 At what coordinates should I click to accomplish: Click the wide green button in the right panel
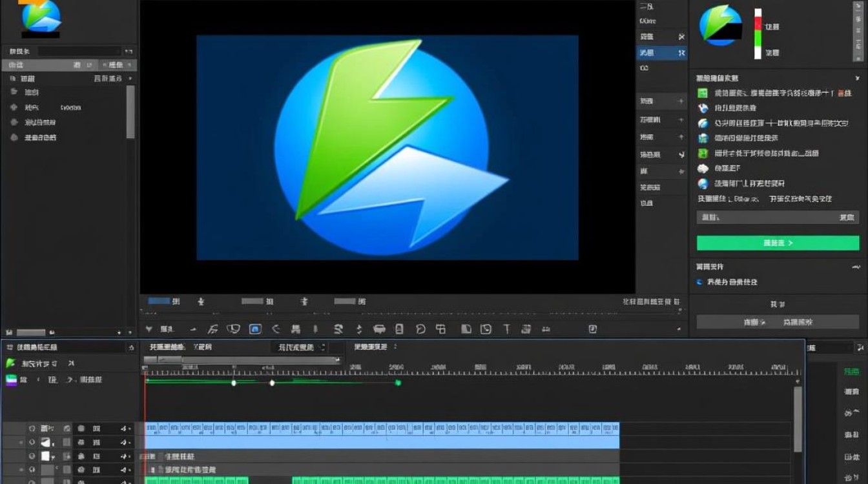[778, 243]
